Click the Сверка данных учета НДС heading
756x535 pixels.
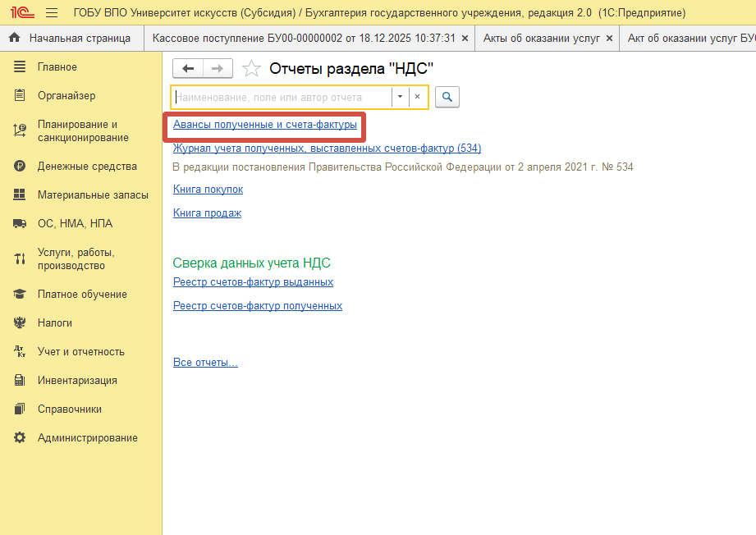pos(252,263)
